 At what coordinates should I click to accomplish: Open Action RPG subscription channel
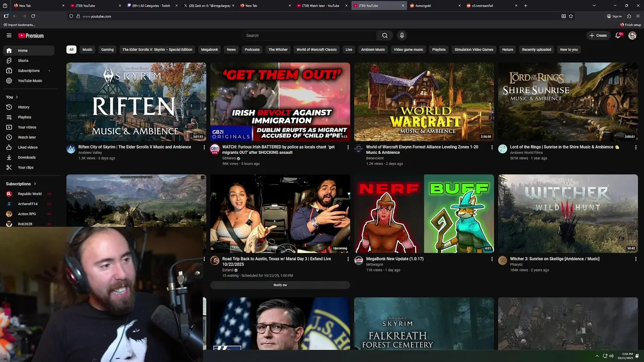coord(29,214)
